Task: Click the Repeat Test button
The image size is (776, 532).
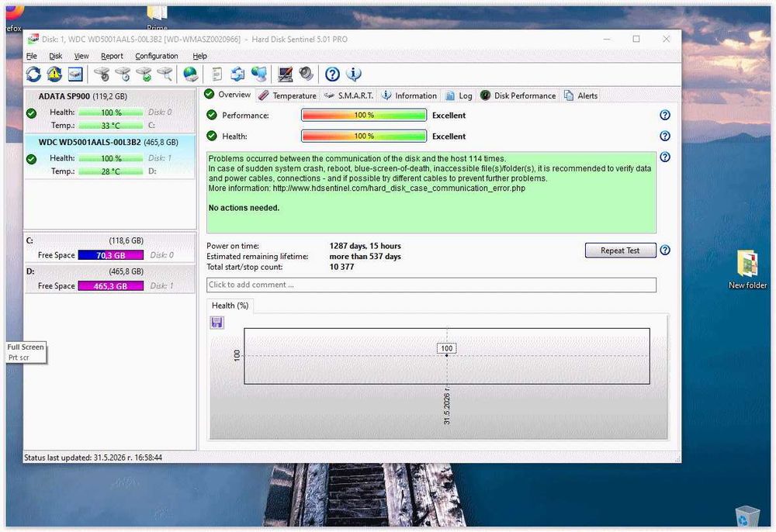Action: coord(620,250)
